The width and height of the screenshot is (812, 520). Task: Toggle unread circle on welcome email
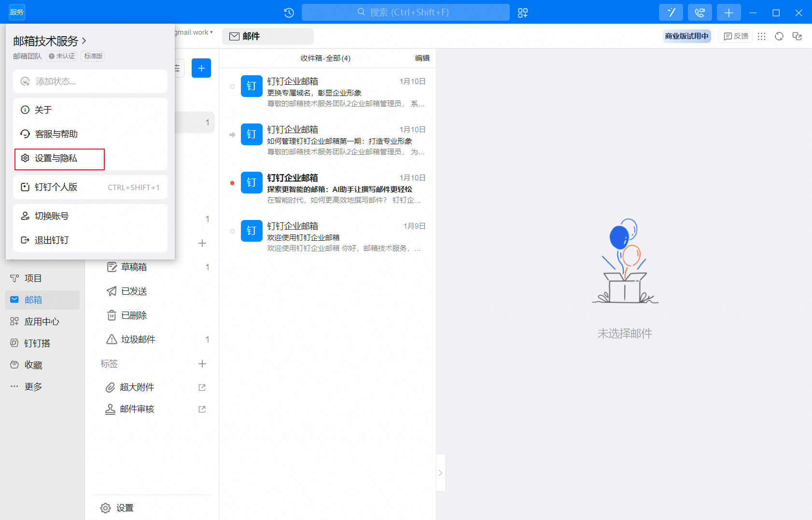(x=232, y=232)
